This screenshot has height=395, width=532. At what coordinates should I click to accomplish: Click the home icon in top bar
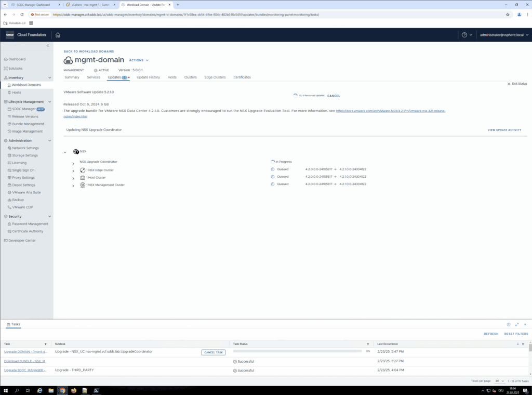[58, 35]
